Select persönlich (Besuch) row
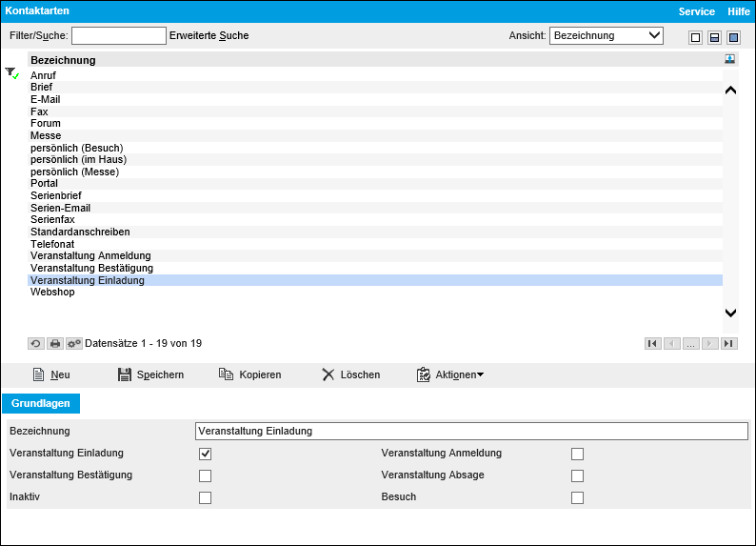The height and width of the screenshot is (546, 756). pyautogui.click(x=374, y=148)
